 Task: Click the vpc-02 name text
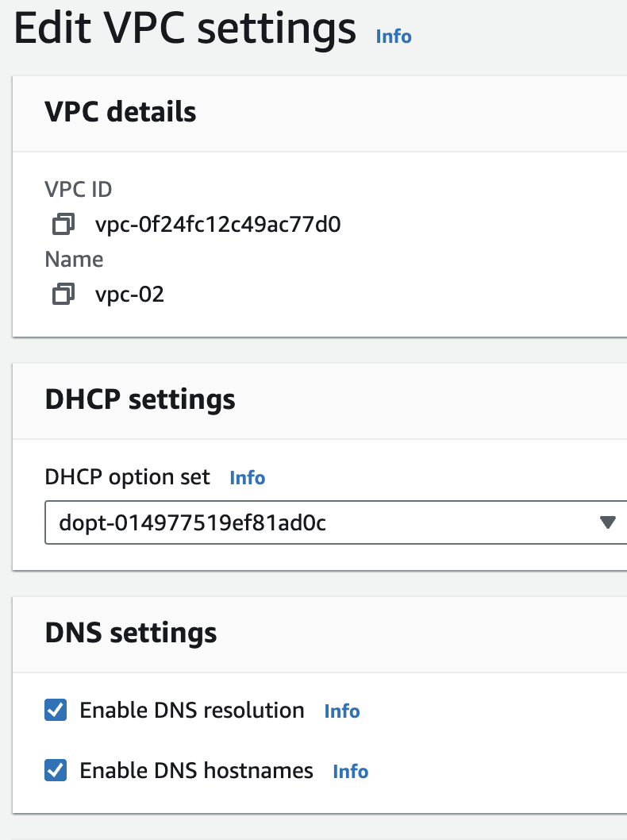(129, 295)
